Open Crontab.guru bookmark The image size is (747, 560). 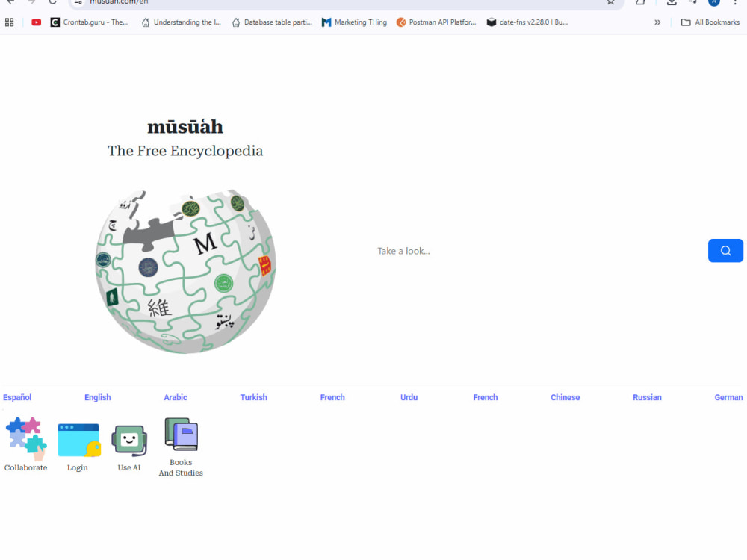coord(89,22)
